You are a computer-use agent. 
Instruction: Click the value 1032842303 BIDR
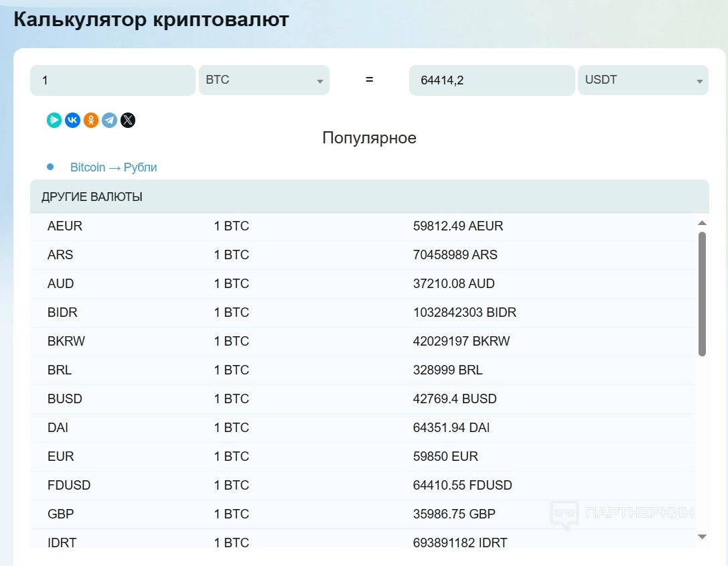[x=464, y=313]
